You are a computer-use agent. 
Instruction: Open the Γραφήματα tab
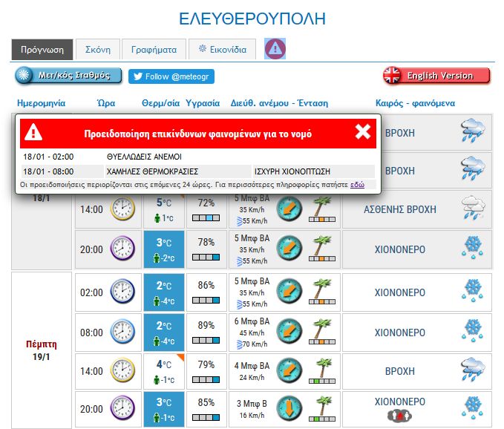click(154, 50)
